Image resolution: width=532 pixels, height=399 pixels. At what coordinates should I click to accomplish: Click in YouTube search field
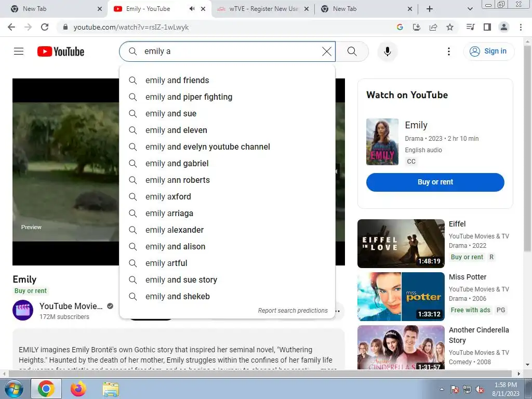[228, 51]
